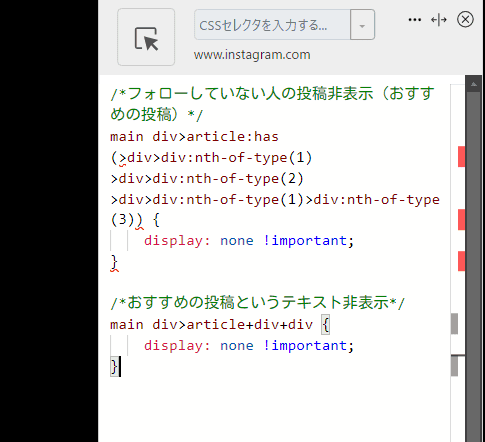This screenshot has width=485, height=442.
Task: Focus the CSSセレクタを入力する input field
Action: pos(272,25)
